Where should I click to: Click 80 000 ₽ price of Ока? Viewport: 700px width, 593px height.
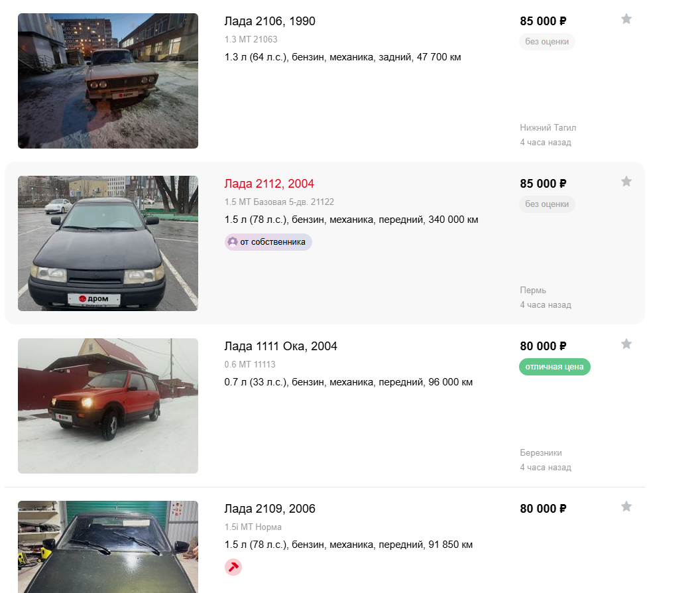[x=543, y=346]
